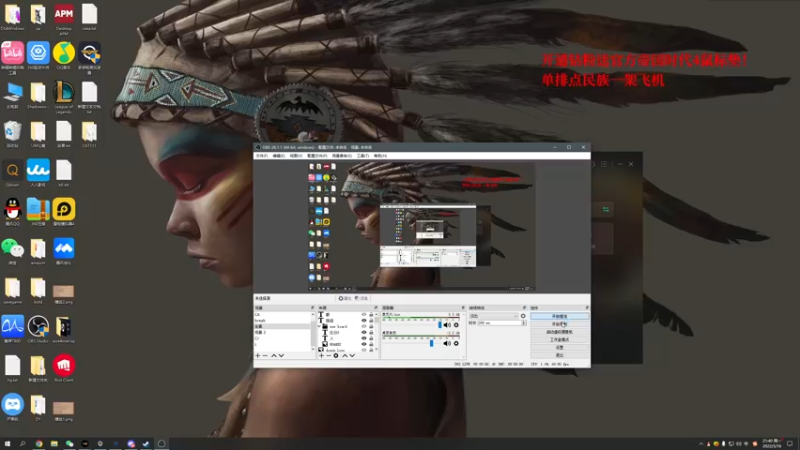Open the OBS Studio desktop shortcut

pyautogui.click(x=38, y=329)
